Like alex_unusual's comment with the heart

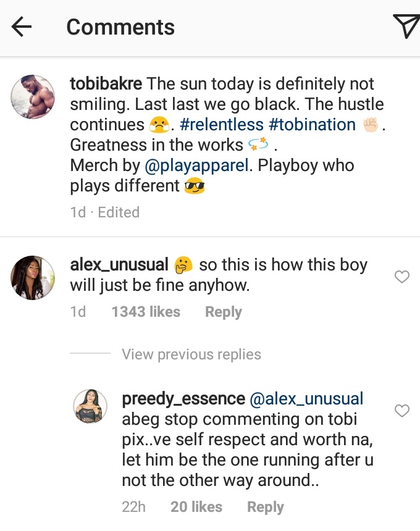(402, 277)
